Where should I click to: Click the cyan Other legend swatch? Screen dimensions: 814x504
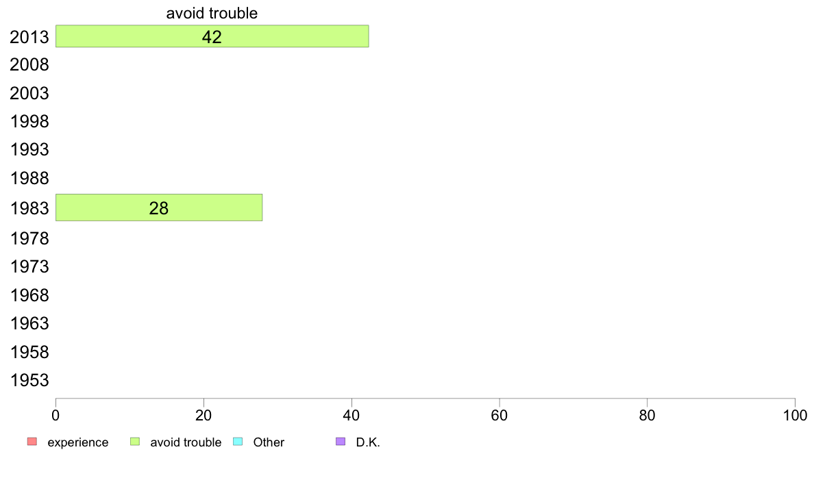(238, 442)
